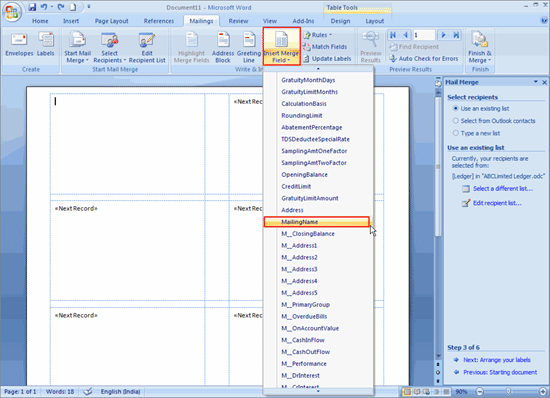Viewport: 550px width, 398px height.
Task: Click Select a different list link
Action: [x=503, y=189]
